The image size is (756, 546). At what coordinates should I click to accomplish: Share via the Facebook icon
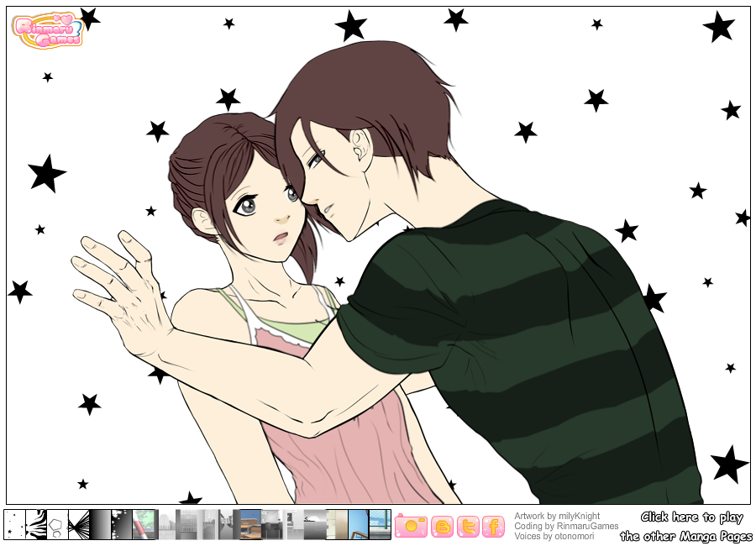493,526
